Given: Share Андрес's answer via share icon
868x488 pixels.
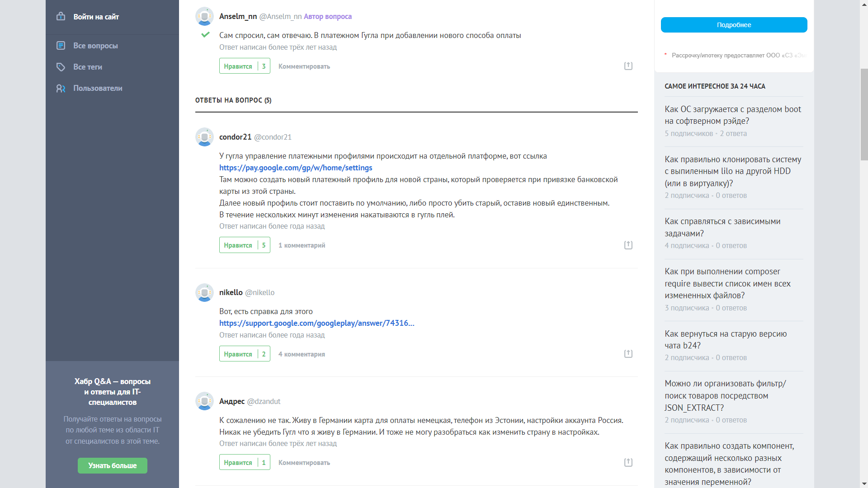Looking at the screenshot, I should pyautogui.click(x=628, y=462).
